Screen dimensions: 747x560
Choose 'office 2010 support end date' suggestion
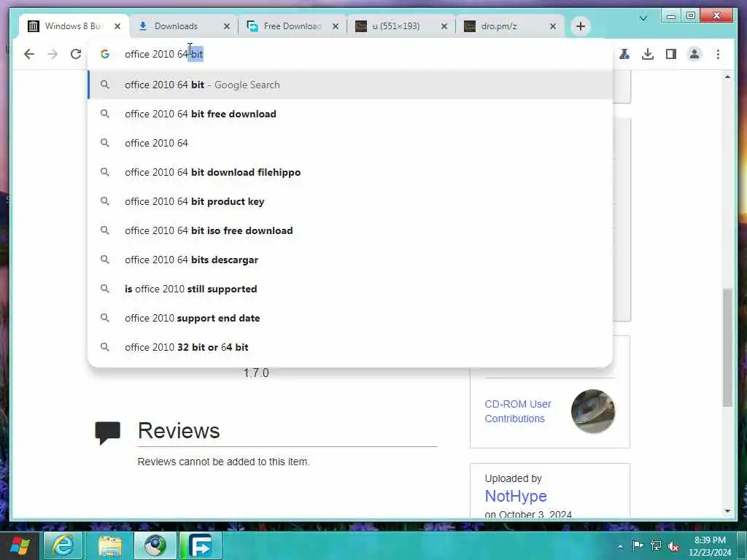point(350,318)
